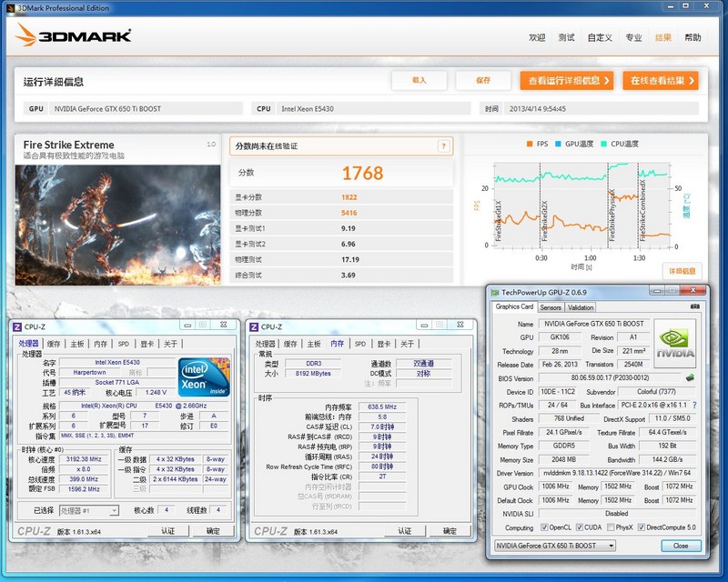Click the orange FPS legend swatch

coord(530,144)
